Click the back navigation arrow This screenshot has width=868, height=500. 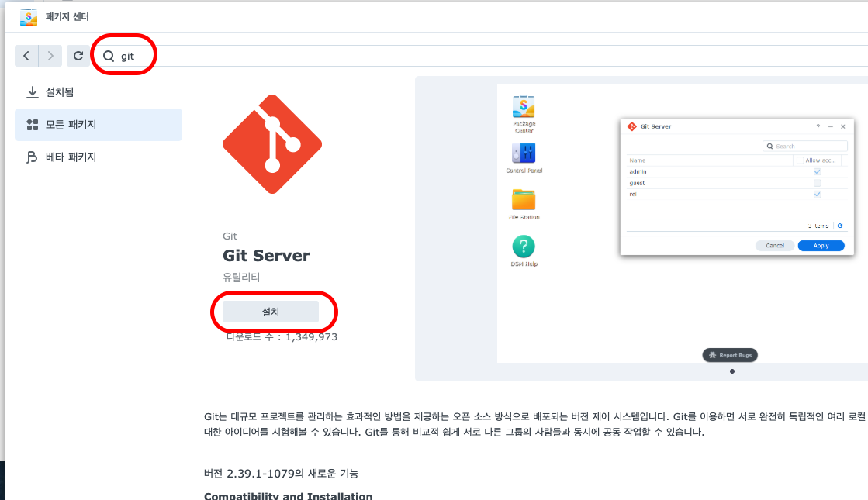[26, 56]
